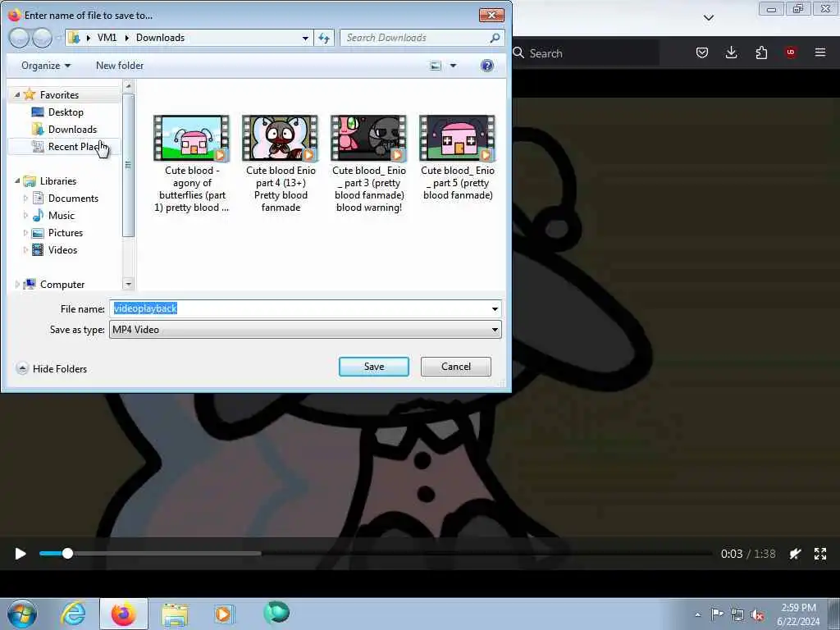Click the Firefox list all tabs chevron
The height and width of the screenshot is (630, 840).
coord(708,18)
